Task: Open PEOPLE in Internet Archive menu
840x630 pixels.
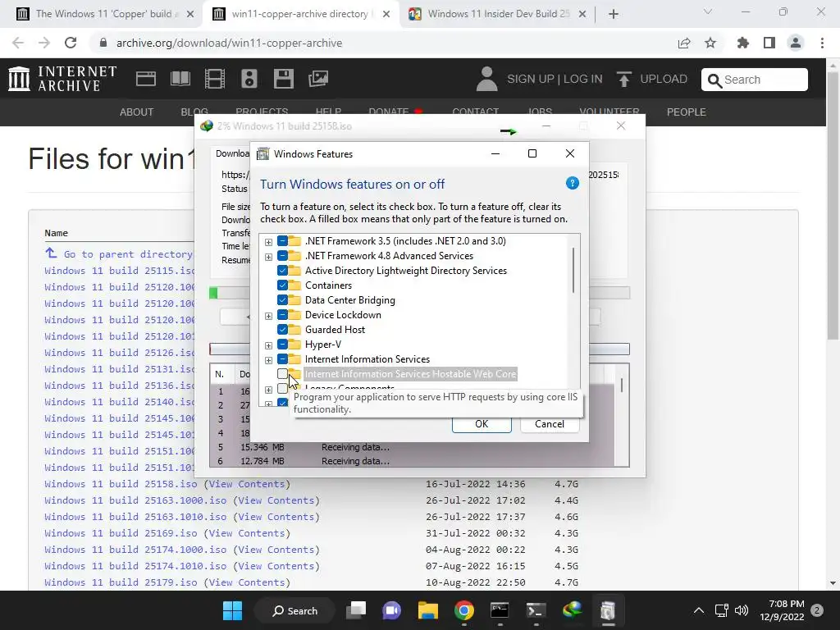Action: pos(687,112)
